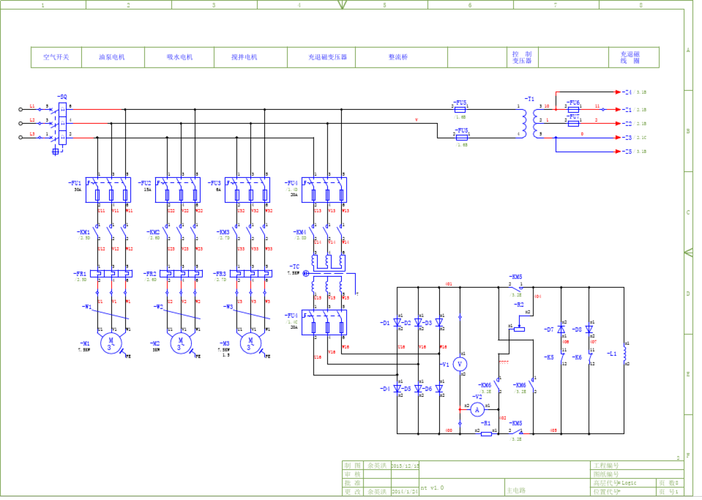Image resolution: width=702 pixels, height=500 pixels.
Task: Select the -FU2 fuse switch block
Action: (x=178, y=190)
